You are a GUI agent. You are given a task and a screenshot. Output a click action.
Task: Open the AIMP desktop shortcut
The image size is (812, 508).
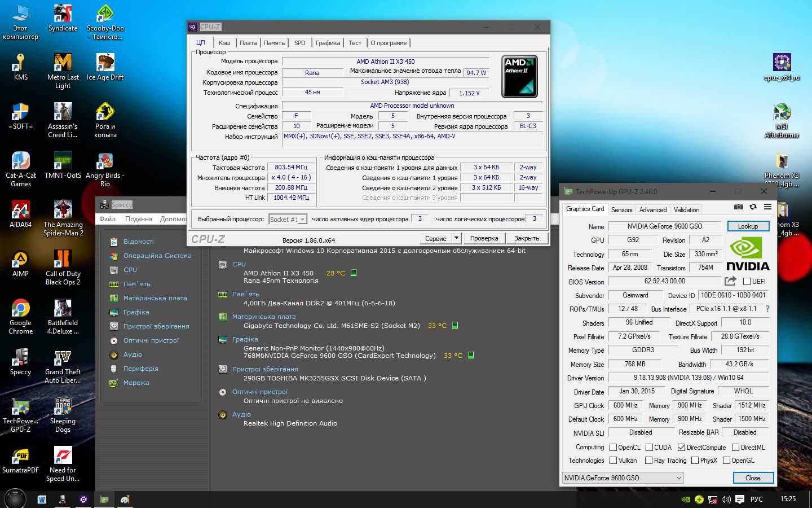(20, 264)
